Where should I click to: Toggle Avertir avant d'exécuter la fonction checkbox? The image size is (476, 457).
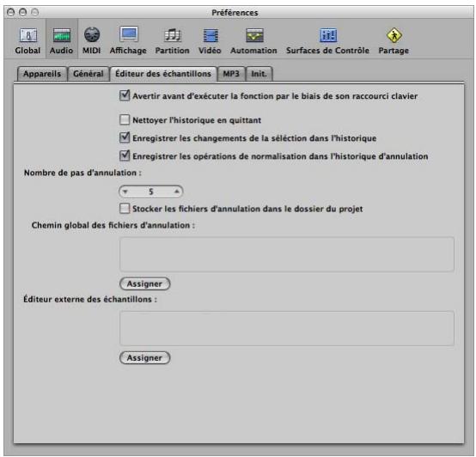click(x=125, y=95)
